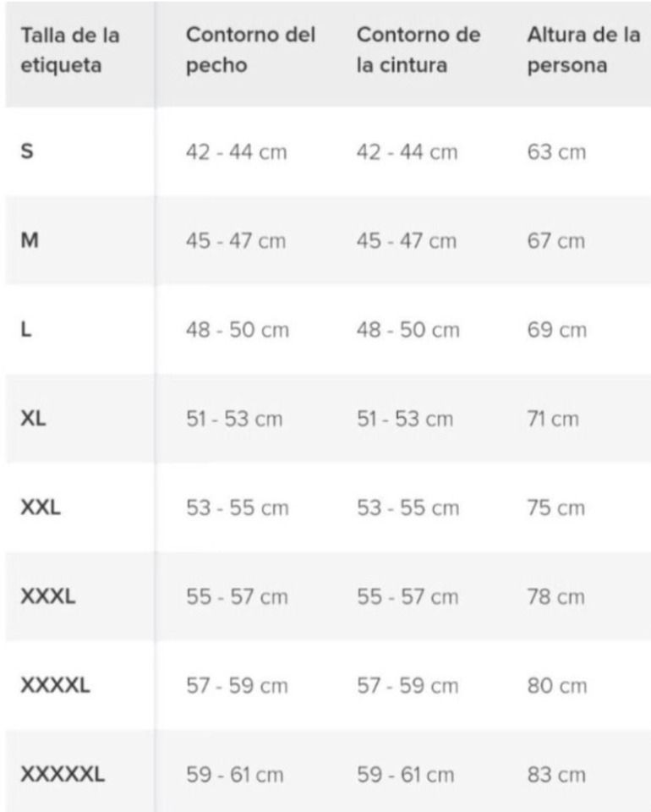Viewport: 651px width, 812px height.
Task: Select the S size label
Action: [26, 152]
